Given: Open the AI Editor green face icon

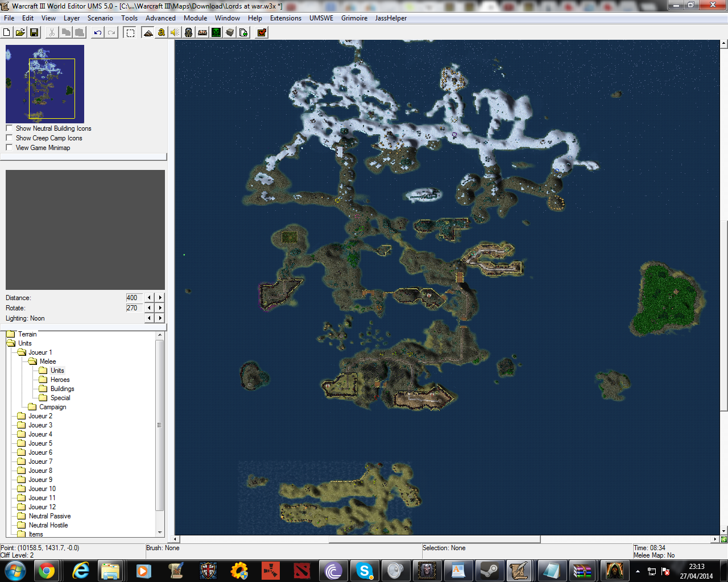Looking at the screenshot, I should (216, 32).
